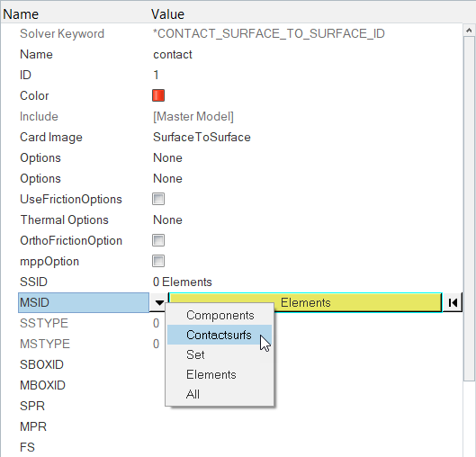Click the red Color swatch
Image resolution: width=476 pixels, height=457 pixels.
click(x=158, y=95)
